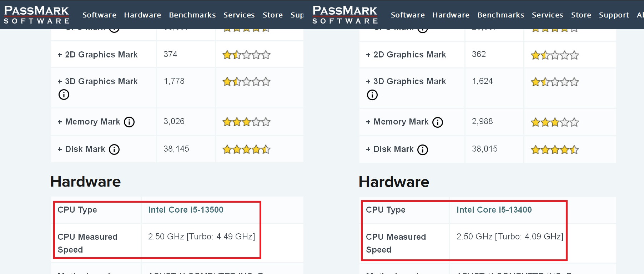Click Hardware heading in right page
The image size is (644, 274).
tap(394, 182)
